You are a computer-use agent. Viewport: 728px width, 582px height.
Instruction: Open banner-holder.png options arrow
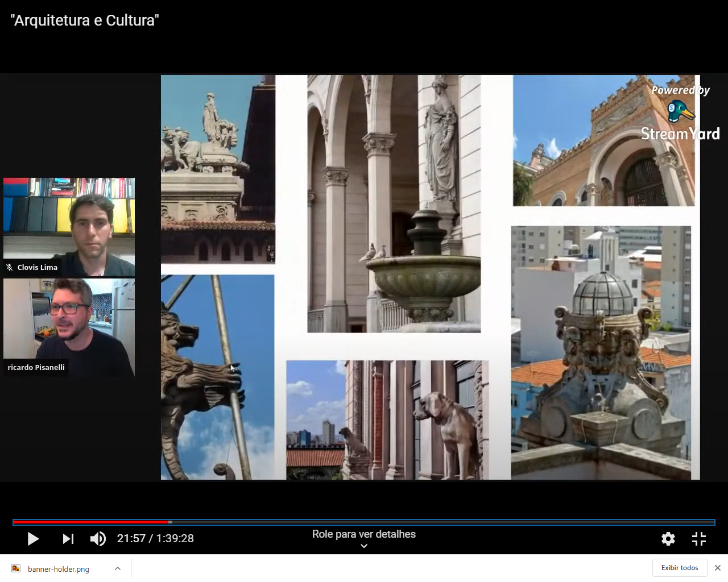(118, 568)
